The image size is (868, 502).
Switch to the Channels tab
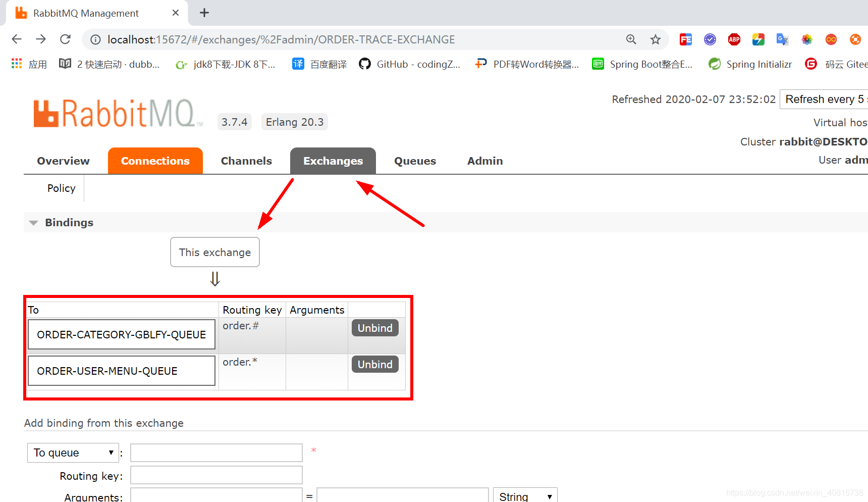coord(246,161)
